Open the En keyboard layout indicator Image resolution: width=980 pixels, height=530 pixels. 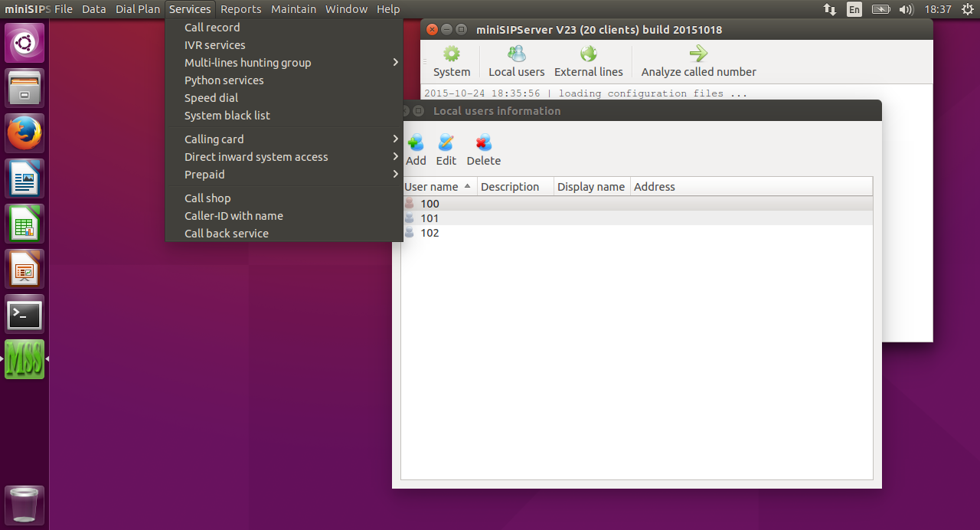click(854, 9)
